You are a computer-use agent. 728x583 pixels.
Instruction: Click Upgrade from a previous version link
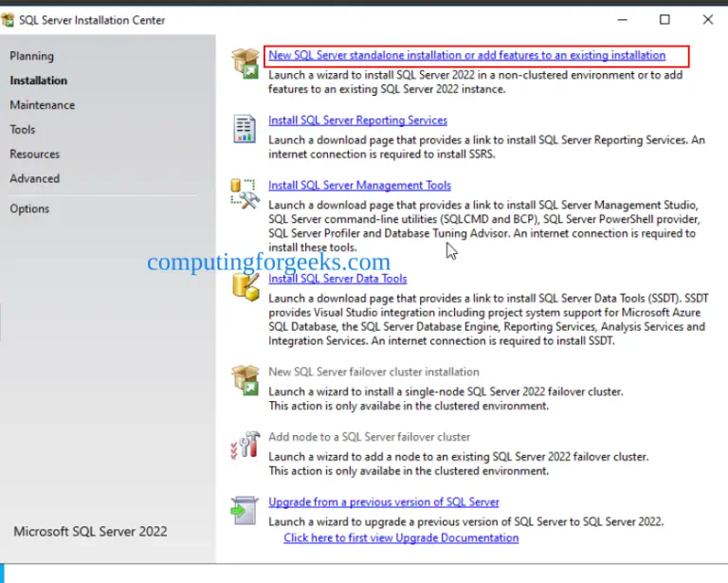pos(383,501)
